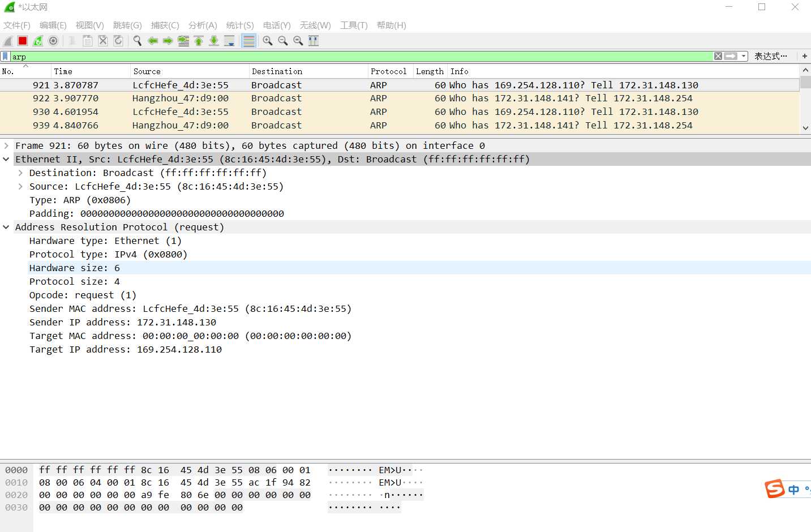Open the 统计(S) menu
The image size is (811, 532).
[240, 25]
